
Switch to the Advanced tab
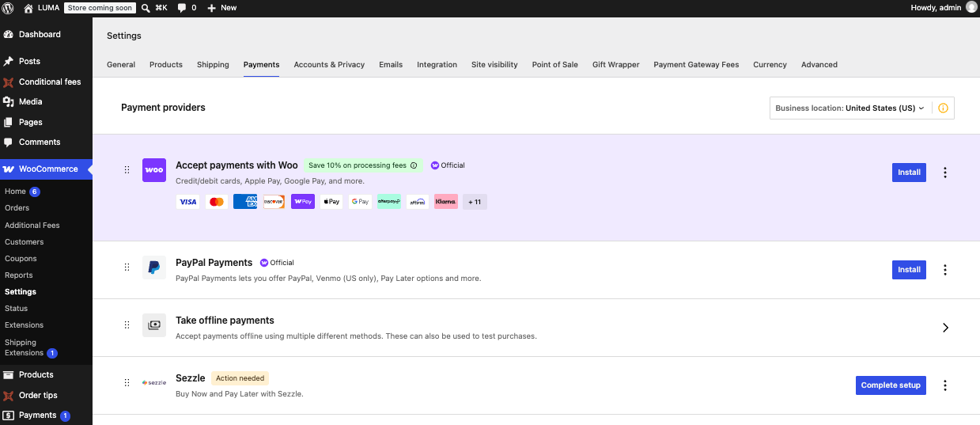(819, 65)
